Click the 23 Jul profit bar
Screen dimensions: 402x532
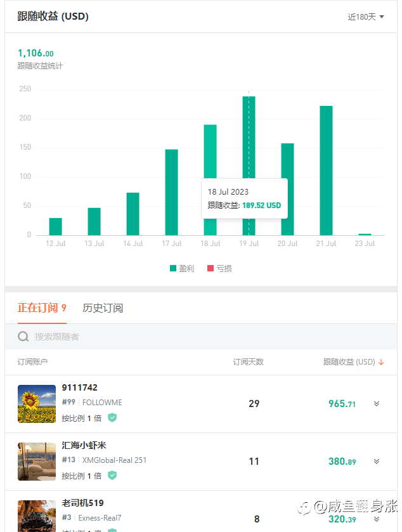pyautogui.click(x=365, y=235)
